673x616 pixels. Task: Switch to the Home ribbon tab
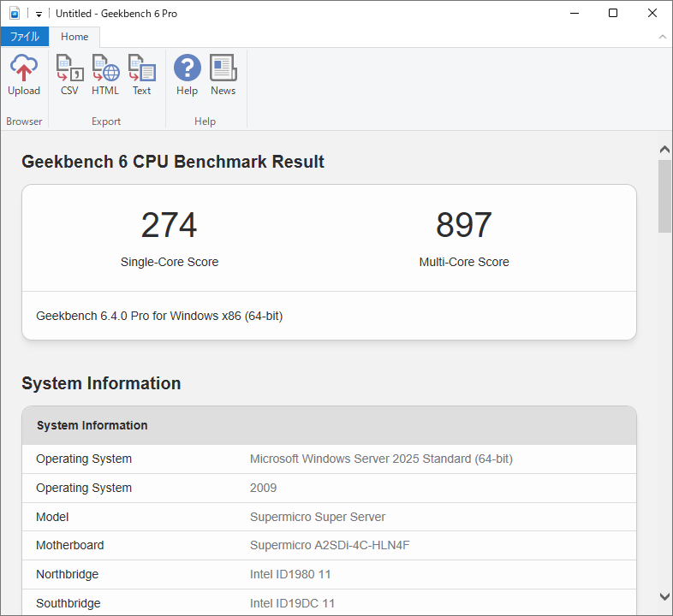(74, 37)
